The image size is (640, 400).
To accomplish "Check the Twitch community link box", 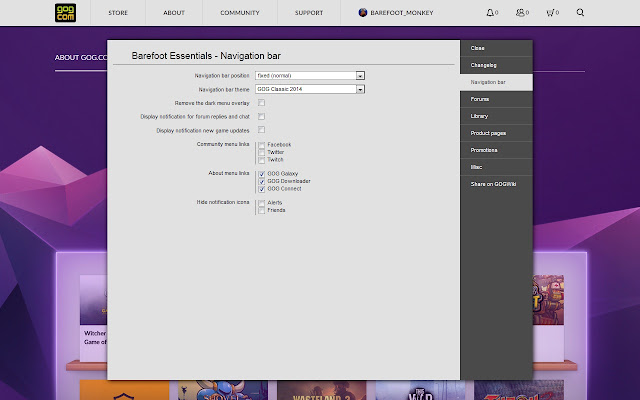I will coord(262,160).
